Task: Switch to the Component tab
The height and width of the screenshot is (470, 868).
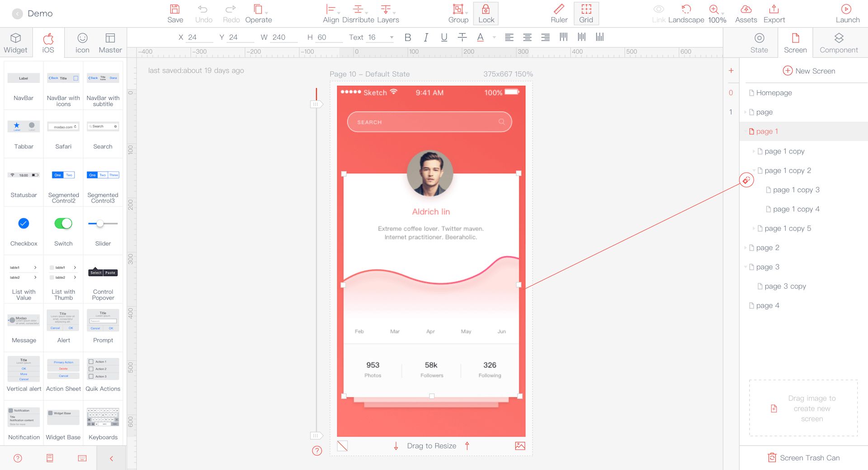Action: point(839,42)
